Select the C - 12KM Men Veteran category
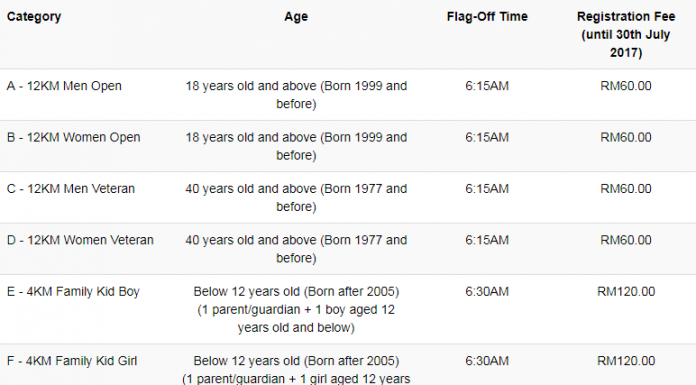 click(71, 189)
